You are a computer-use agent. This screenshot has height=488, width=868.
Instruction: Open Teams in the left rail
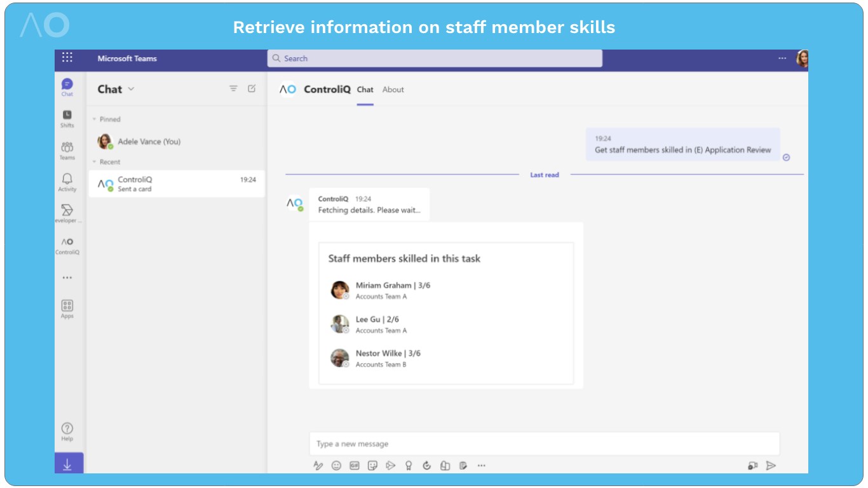tap(67, 151)
